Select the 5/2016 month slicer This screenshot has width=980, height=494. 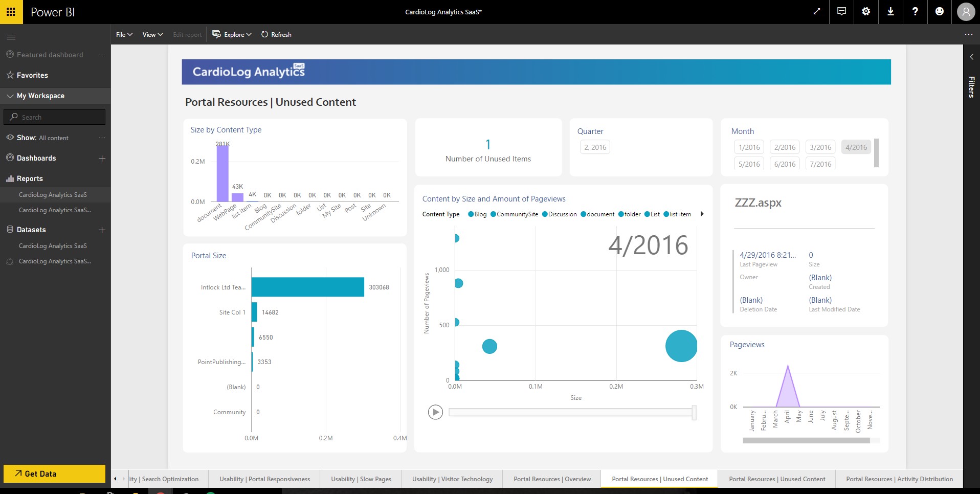point(749,164)
